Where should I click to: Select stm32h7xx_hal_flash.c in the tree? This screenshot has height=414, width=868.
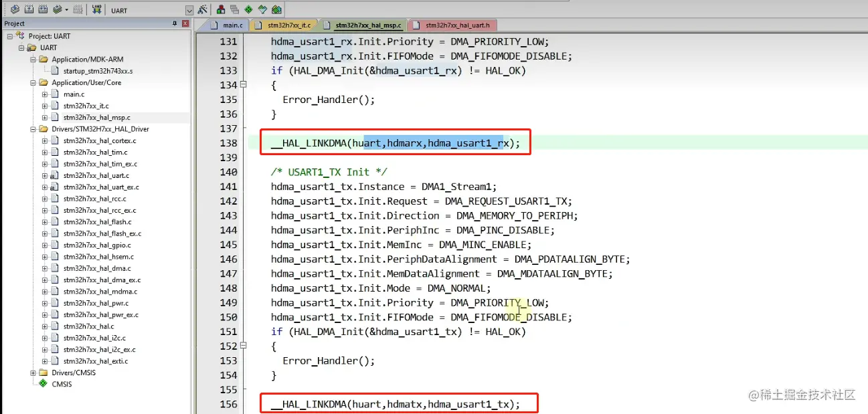(x=97, y=222)
